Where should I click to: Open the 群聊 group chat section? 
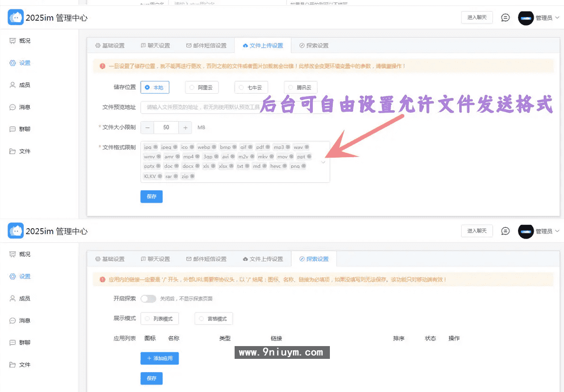point(19,129)
